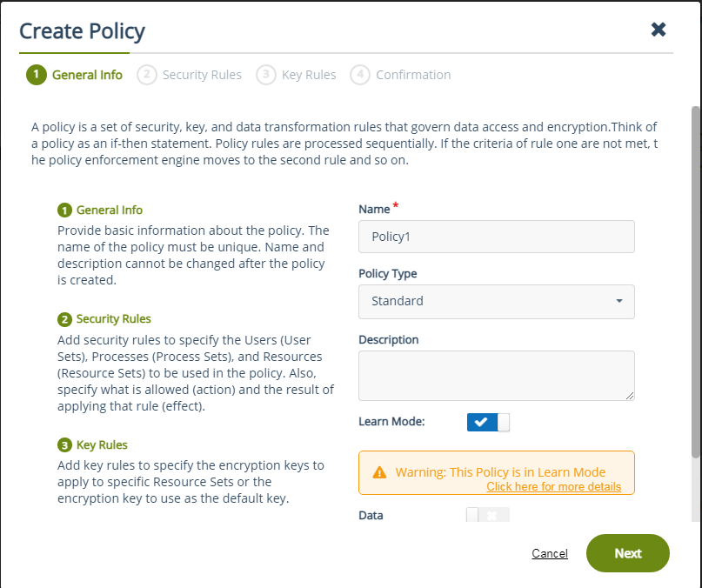Image resolution: width=702 pixels, height=588 pixels.
Task: Open the Policy Type dropdown
Action: pyautogui.click(x=496, y=301)
